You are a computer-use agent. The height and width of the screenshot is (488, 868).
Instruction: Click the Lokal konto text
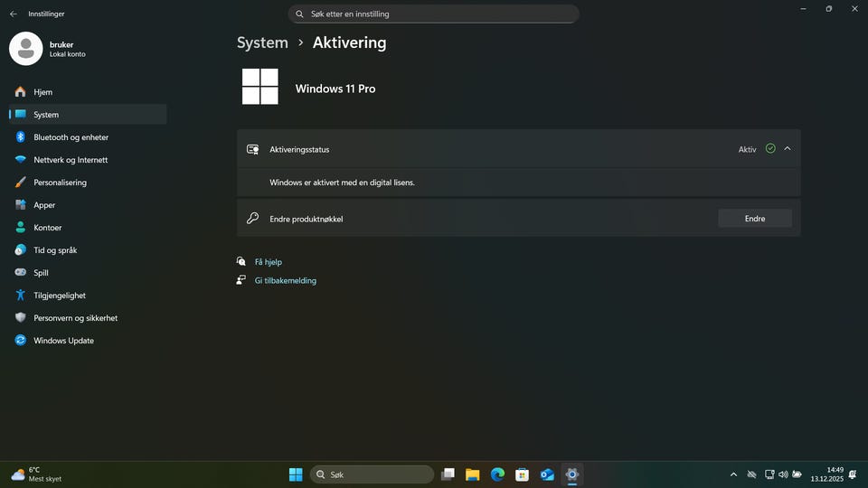tap(68, 54)
